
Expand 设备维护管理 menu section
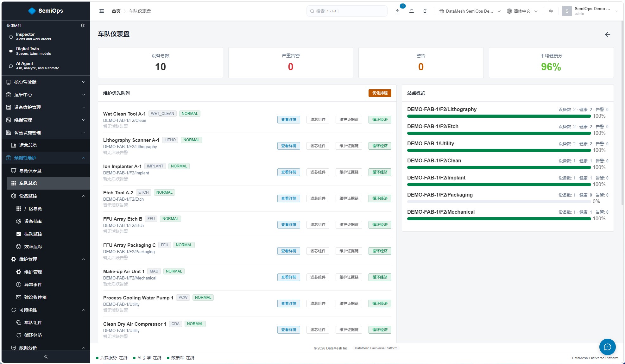(46, 107)
